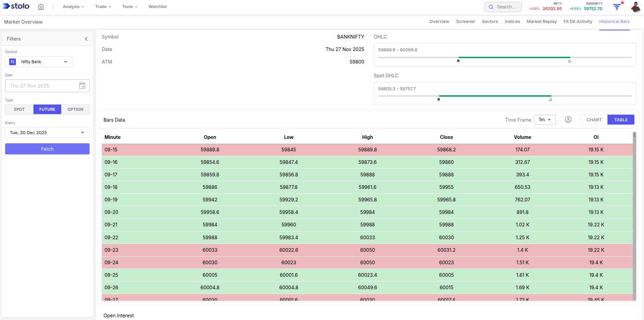Expand the Expiry date dropdown
644x320 pixels.
pos(47,133)
